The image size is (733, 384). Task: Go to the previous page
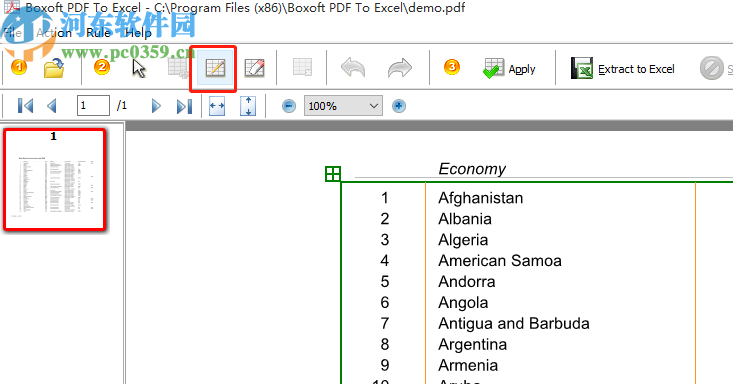coord(52,106)
